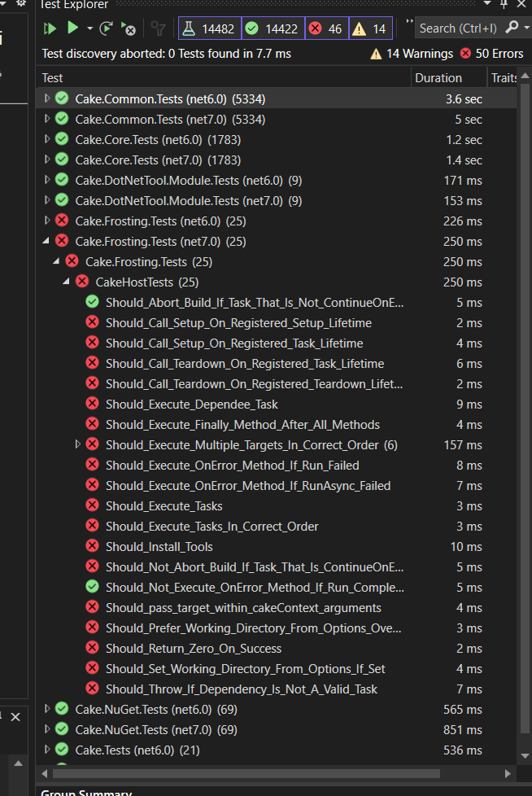The width and height of the screenshot is (532, 796).
Task: Click the scroll right arrow
Action: 508,773
